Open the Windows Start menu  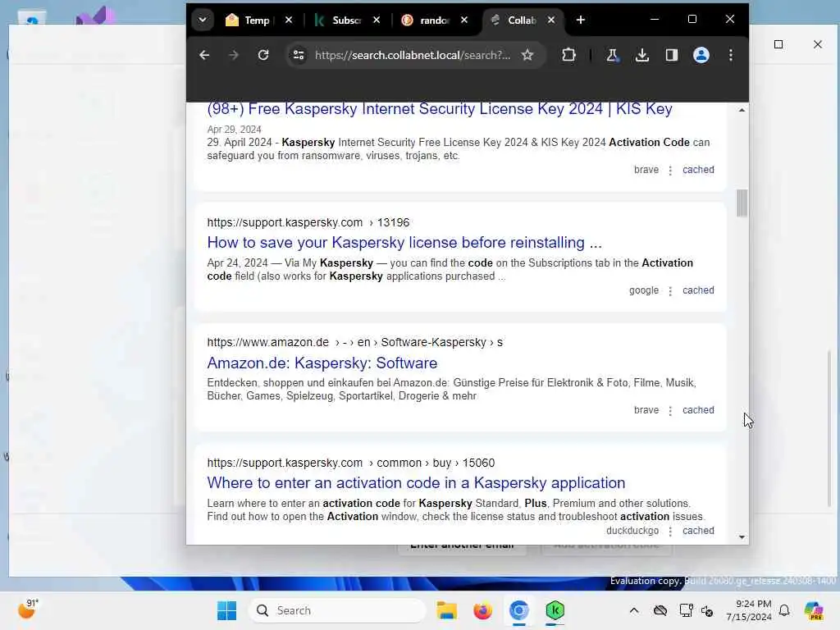pyautogui.click(x=226, y=610)
